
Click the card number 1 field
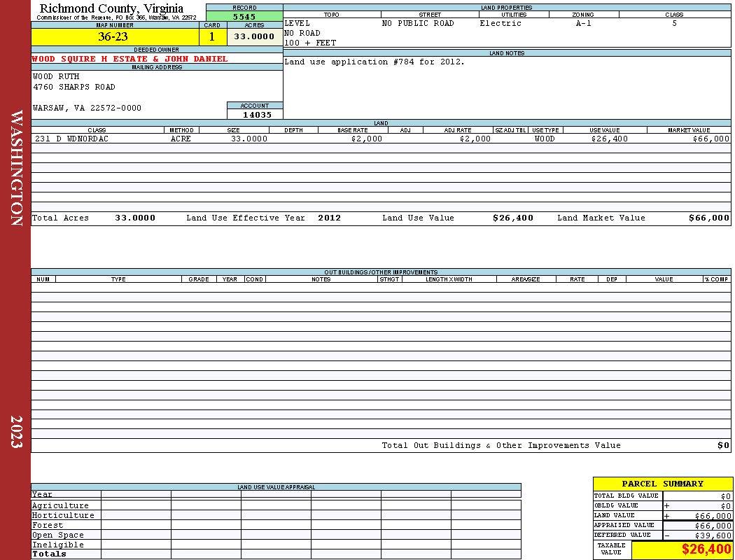pos(212,37)
